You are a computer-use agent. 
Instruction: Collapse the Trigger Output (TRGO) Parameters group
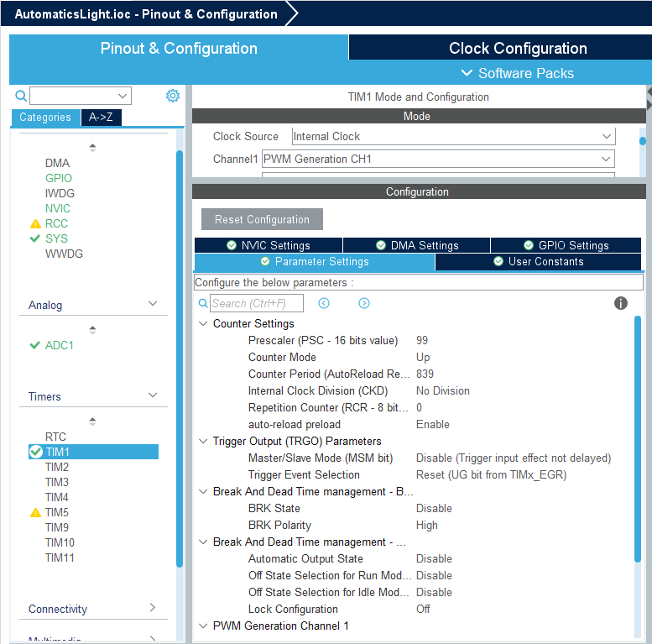202,441
